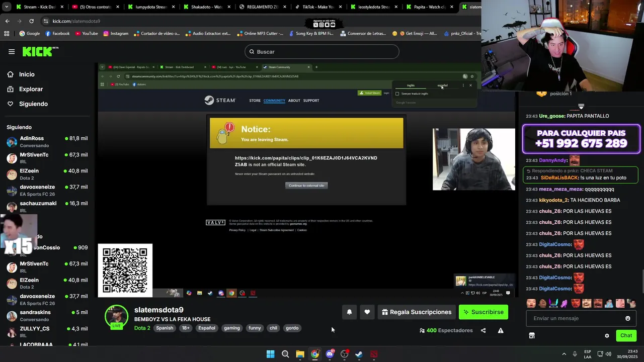
Task: Click the green Chat send button
Action: pyautogui.click(x=626, y=335)
